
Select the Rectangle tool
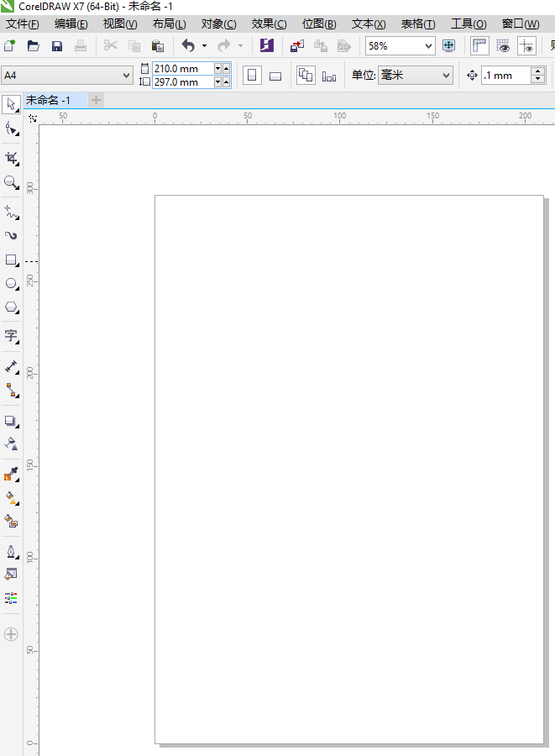tap(11, 260)
